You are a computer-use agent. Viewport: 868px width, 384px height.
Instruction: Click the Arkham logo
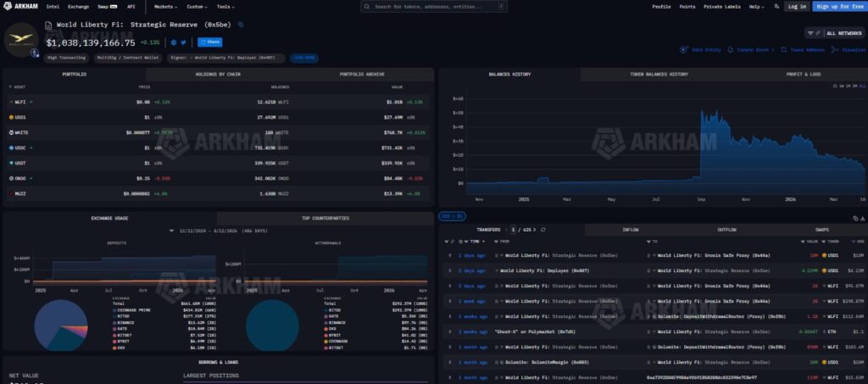(21, 6)
